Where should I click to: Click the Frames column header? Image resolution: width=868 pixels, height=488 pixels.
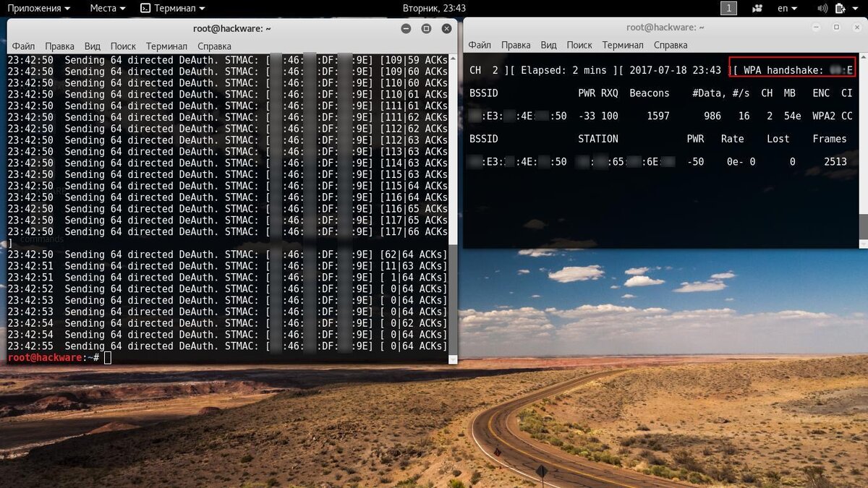pyautogui.click(x=830, y=139)
